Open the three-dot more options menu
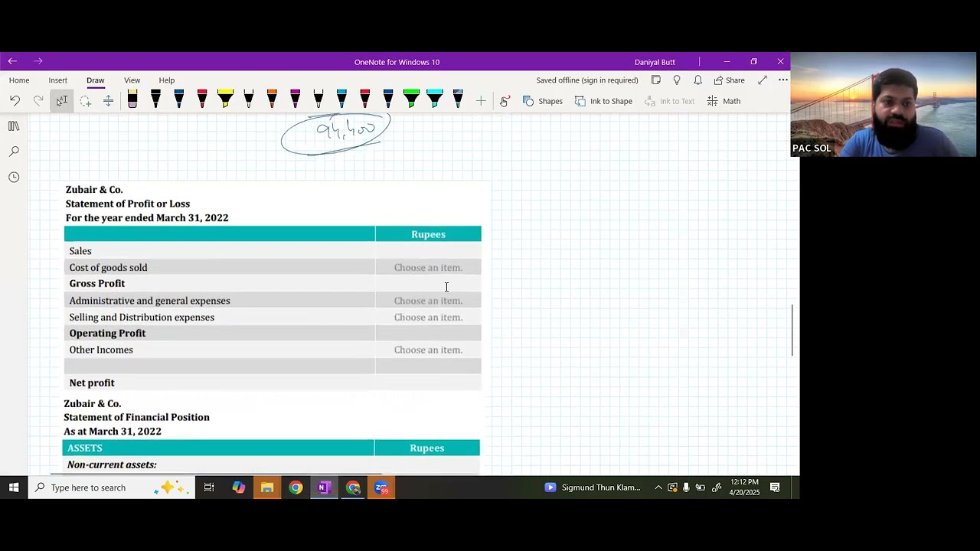The width and height of the screenshot is (980, 551). pos(783,80)
